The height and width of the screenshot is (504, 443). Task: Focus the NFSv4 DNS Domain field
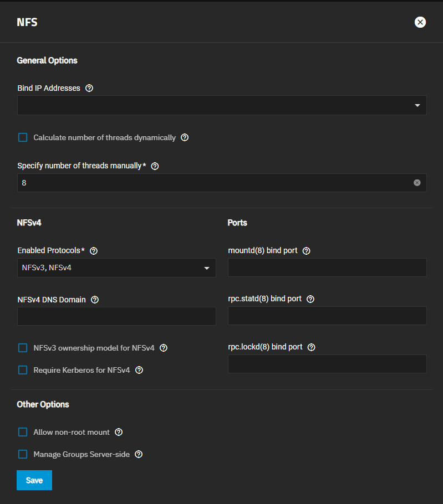click(116, 316)
